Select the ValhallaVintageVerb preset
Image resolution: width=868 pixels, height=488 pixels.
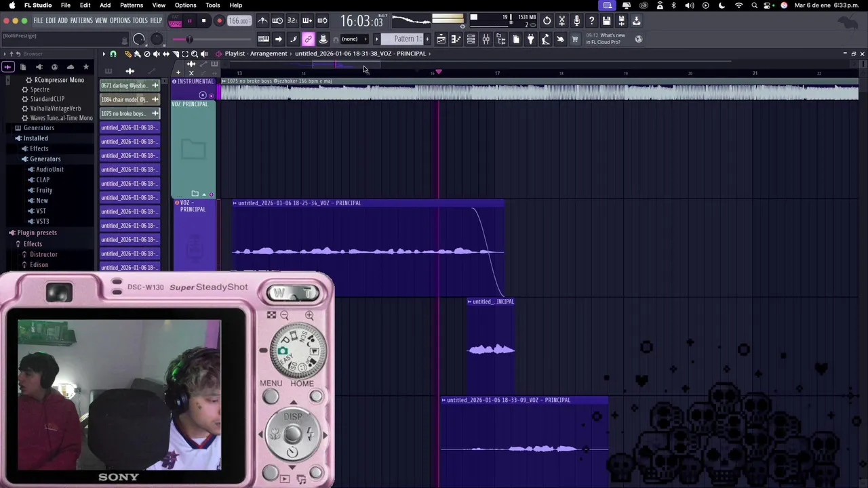coord(55,108)
